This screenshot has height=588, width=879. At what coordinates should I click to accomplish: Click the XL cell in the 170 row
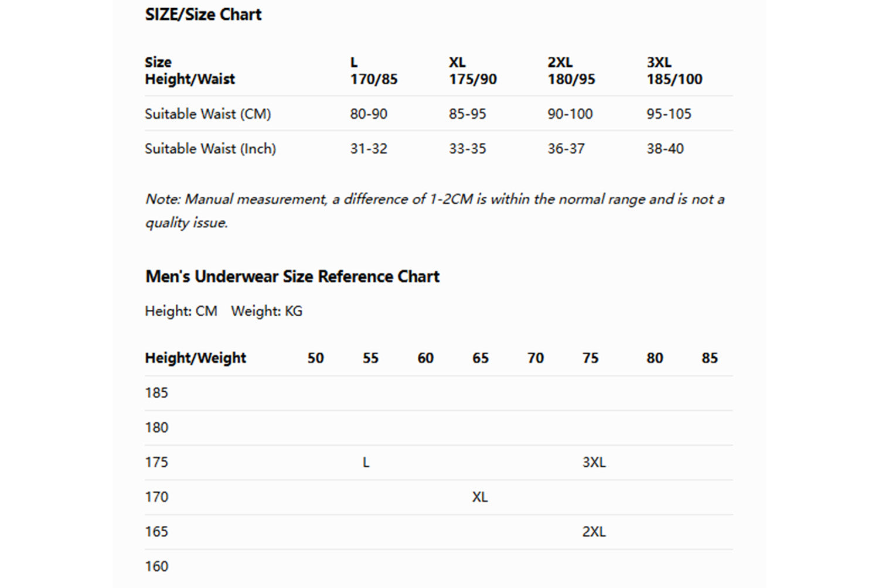coord(479,497)
